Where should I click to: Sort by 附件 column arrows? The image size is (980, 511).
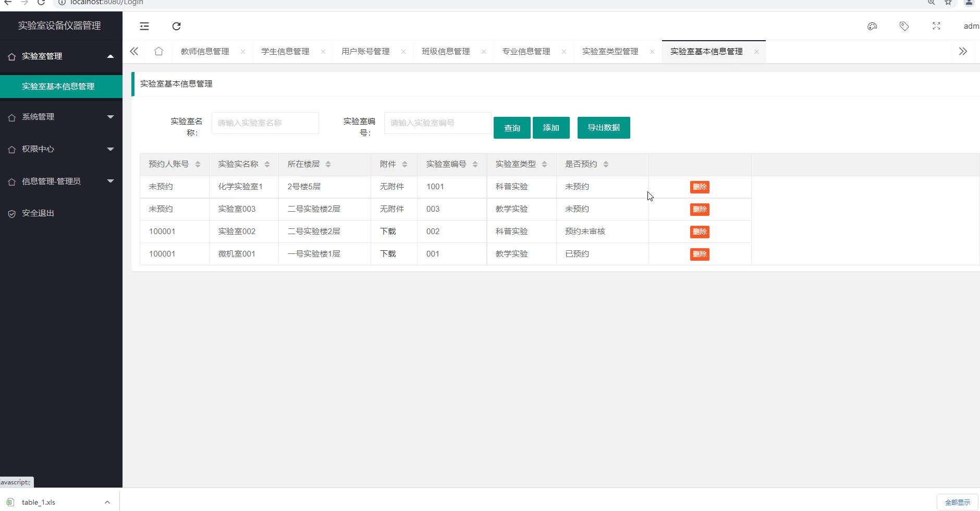click(x=405, y=164)
